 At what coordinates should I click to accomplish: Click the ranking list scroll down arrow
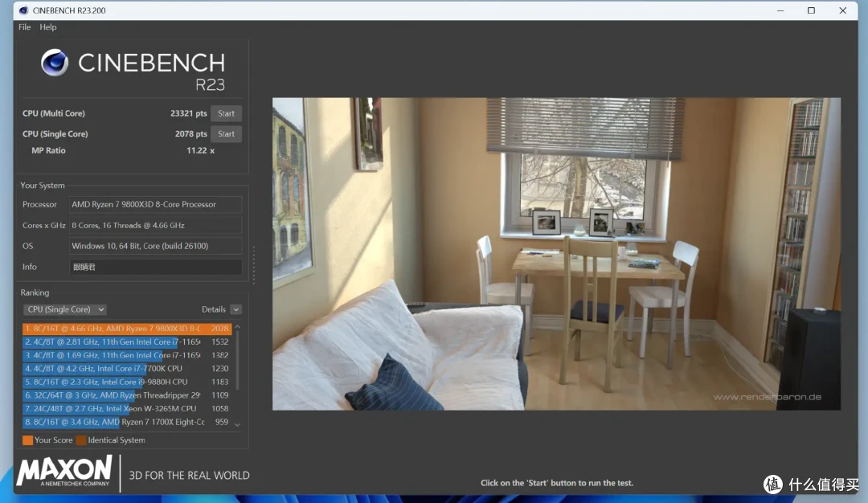pos(237,424)
